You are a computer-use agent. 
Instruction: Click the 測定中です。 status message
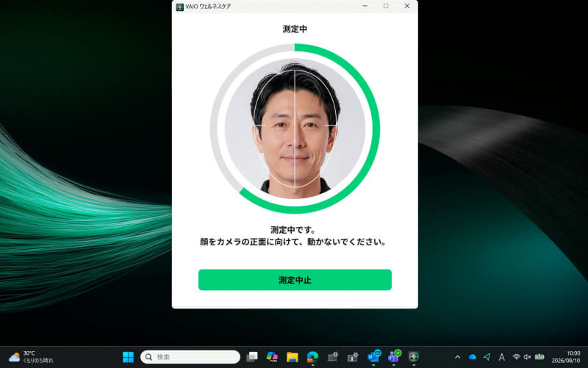coord(293,230)
